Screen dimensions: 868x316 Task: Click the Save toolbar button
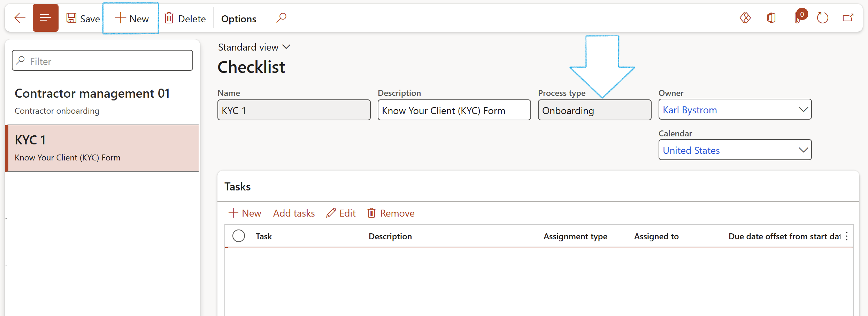click(x=83, y=19)
